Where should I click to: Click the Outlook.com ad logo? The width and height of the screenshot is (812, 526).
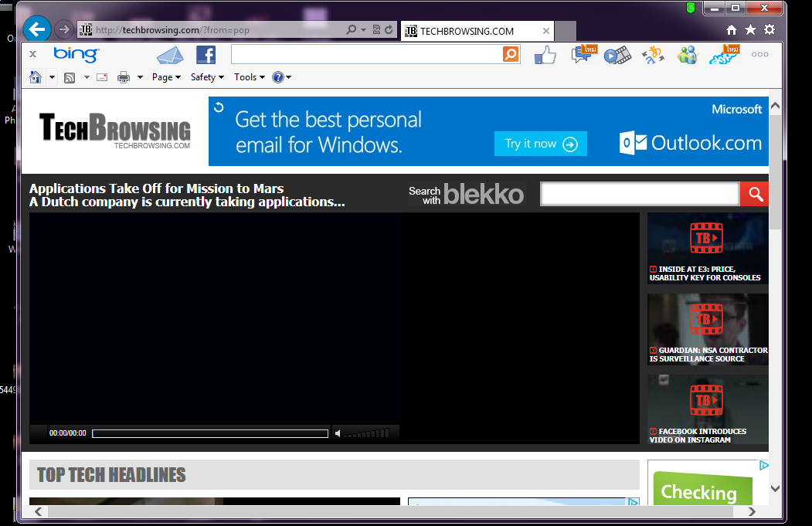[691, 143]
